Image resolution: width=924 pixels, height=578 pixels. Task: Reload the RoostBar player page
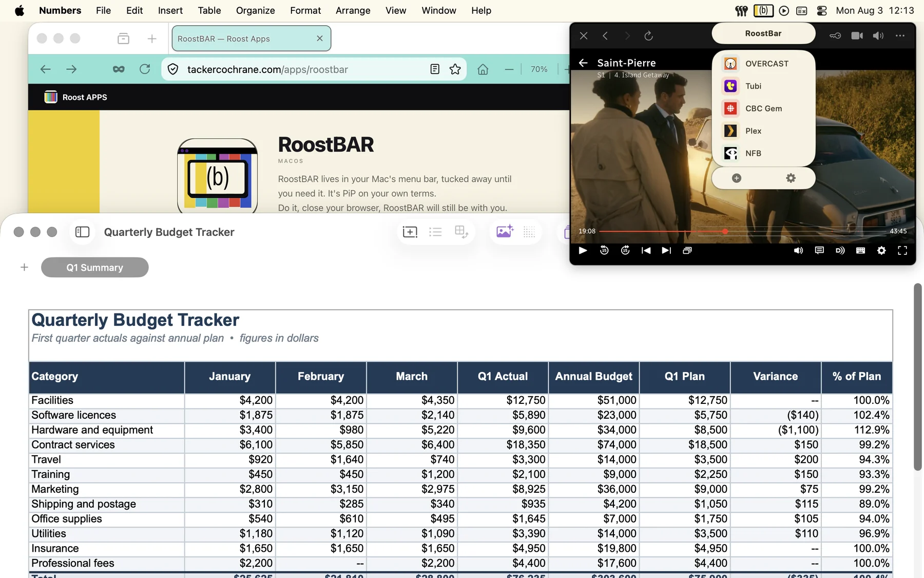tap(648, 35)
